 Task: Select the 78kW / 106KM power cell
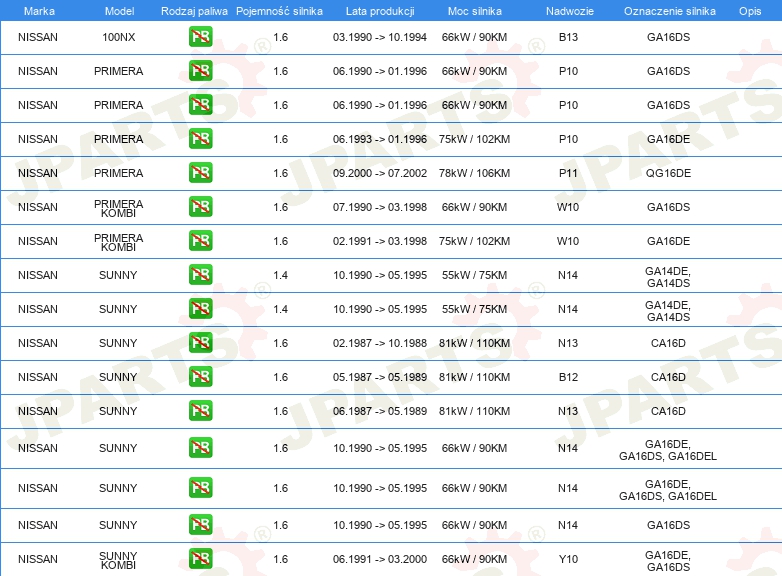(x=474, y=173)
